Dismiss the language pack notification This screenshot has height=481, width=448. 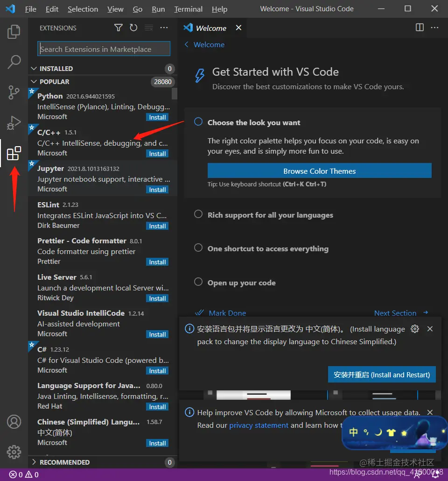point(430,329)
